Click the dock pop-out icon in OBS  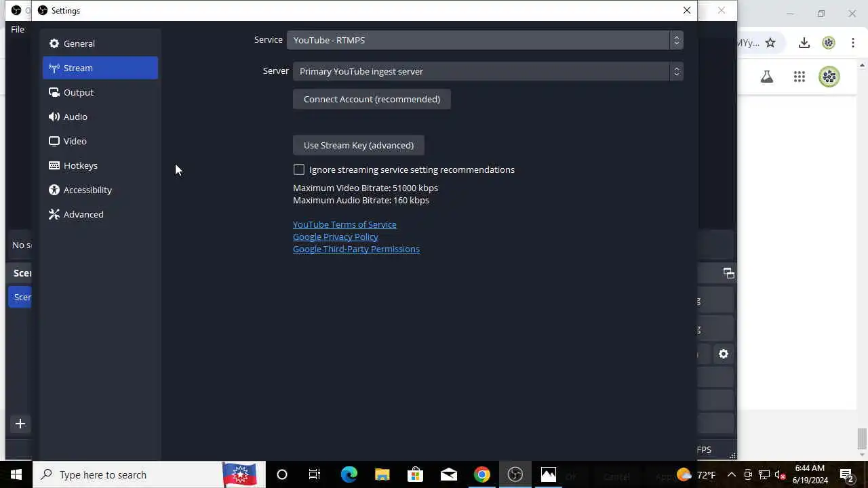pos(729,273)
